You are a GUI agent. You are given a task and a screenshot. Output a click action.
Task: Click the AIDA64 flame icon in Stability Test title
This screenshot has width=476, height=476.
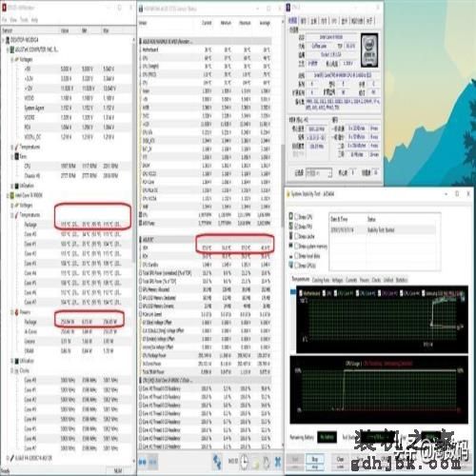click(288, 193)
